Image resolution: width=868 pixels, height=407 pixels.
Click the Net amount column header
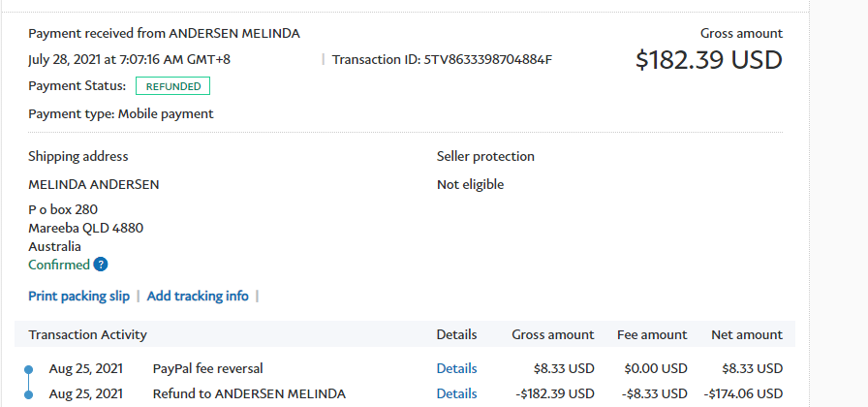click(x=745, y=335)
